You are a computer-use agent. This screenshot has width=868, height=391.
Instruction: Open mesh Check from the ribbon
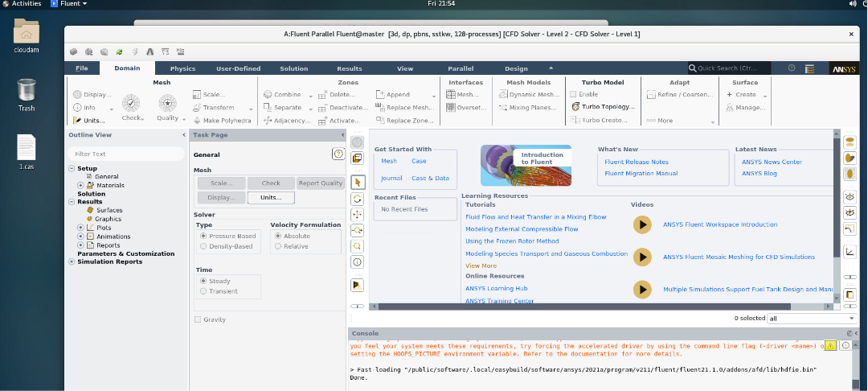click(x=132, y=108)
